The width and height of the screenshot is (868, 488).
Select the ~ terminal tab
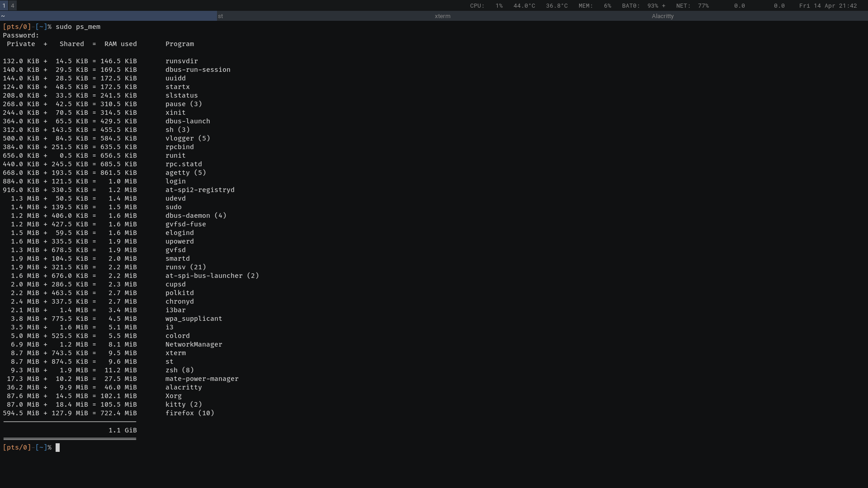108,16
